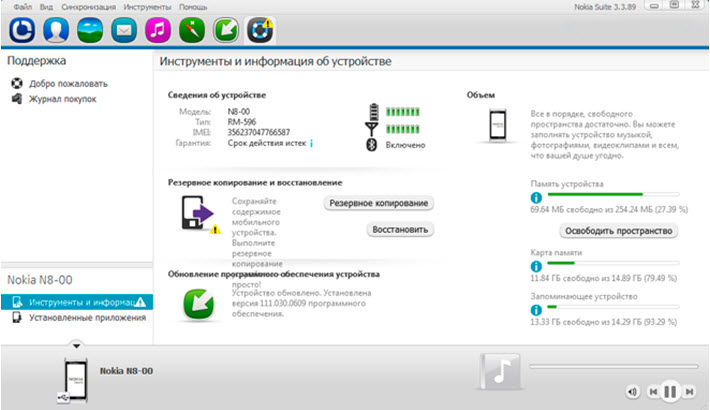Click the Освободить пространство button
Image resolution: width=710 pixels, height=410 pixels.
pos(619,231)
